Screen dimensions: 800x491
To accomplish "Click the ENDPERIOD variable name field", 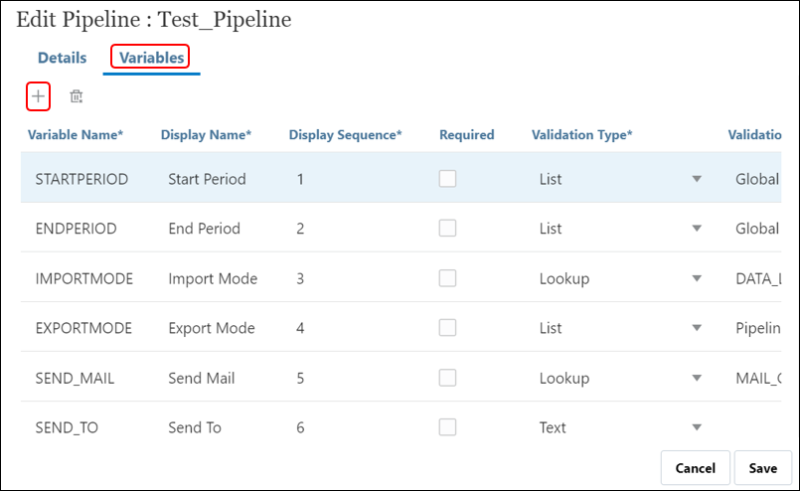I will (x=76, y=228).
